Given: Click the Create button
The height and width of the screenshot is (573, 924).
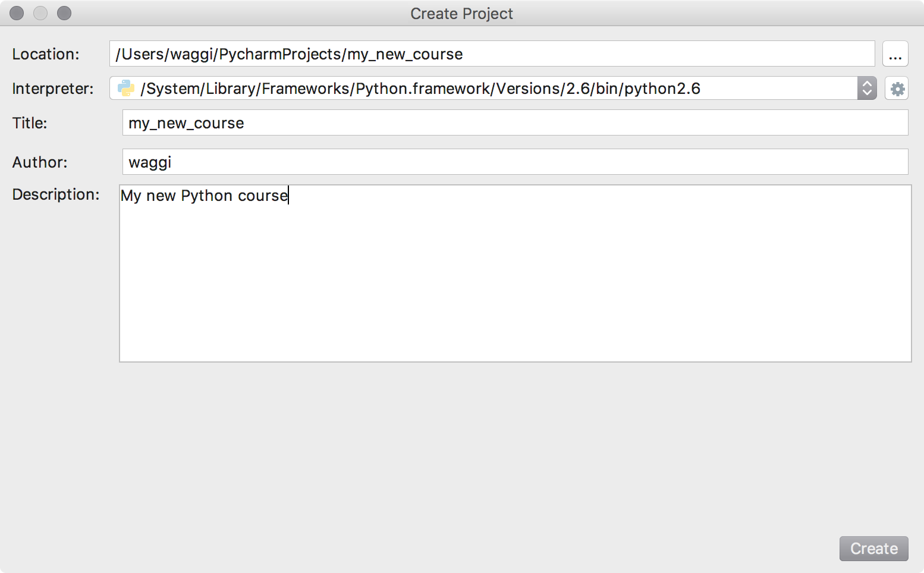Looking at the screenshot, I should tap(874, 549).
